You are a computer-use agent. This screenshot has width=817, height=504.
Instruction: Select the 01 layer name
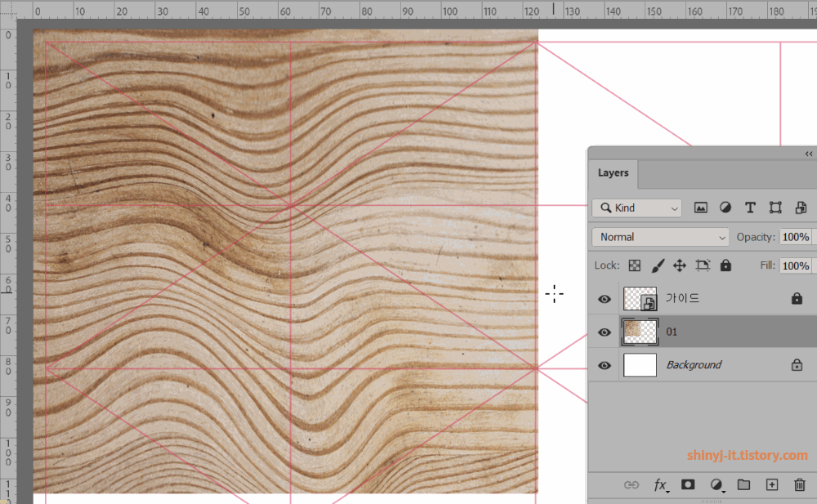(672, 332)
